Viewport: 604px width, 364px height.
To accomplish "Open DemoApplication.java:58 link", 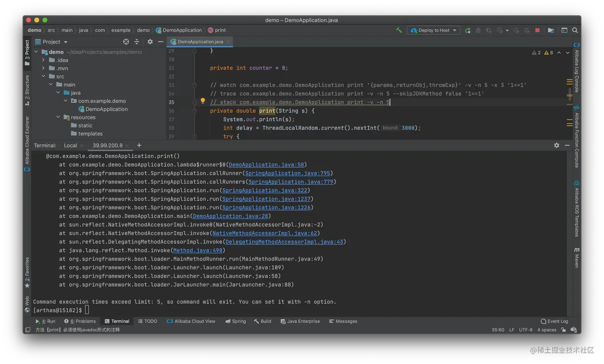I will (x=266, y=165).
